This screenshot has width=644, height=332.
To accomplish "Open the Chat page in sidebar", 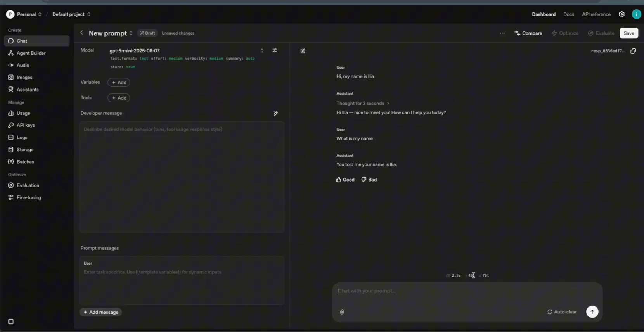I will tap(36, 41).
